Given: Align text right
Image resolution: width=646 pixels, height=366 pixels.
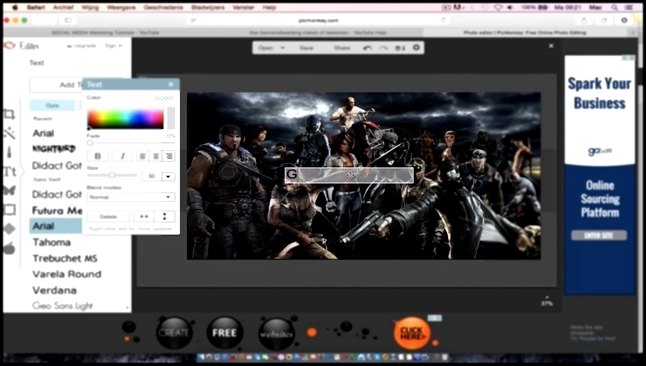Looking at the screenshot, I should (169, 156).
